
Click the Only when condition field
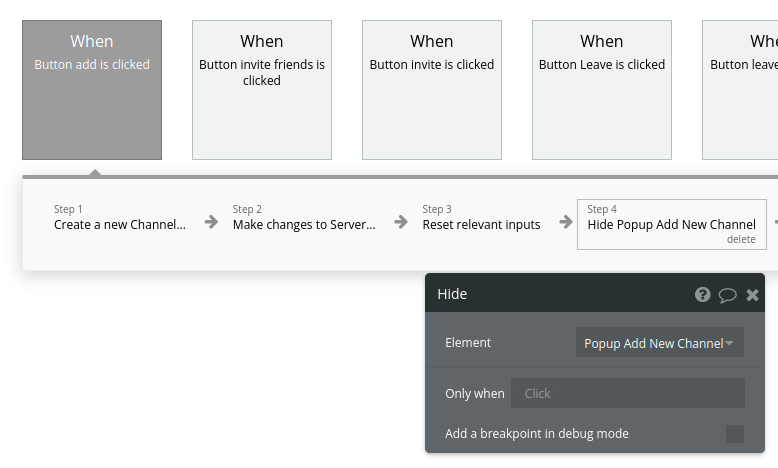[x=627, y=393]
